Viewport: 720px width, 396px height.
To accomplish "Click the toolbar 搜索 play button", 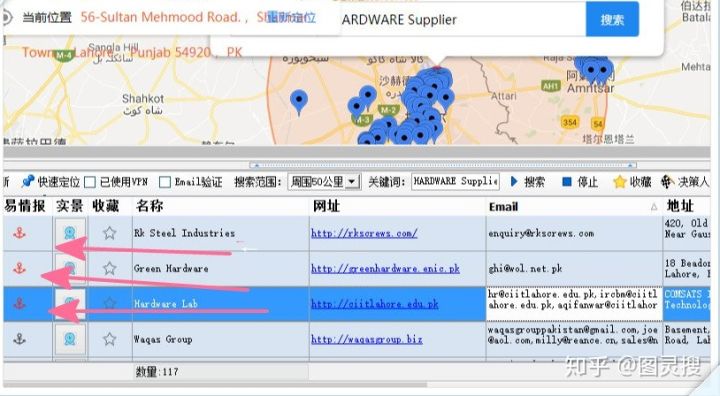I will [x=528, y=182].
